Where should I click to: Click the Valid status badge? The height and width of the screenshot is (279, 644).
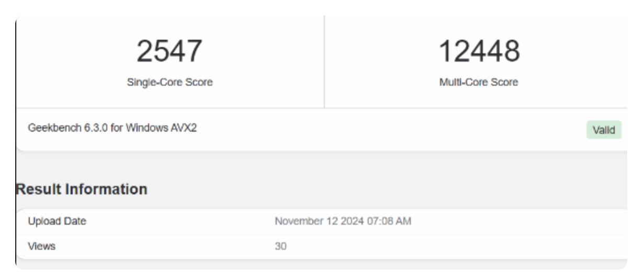click(x=604, y=130)
